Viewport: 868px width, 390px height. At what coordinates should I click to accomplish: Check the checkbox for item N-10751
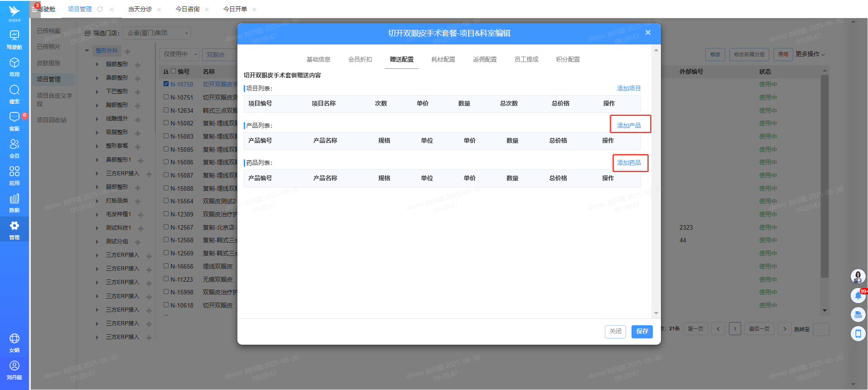[x=166, y=97]
